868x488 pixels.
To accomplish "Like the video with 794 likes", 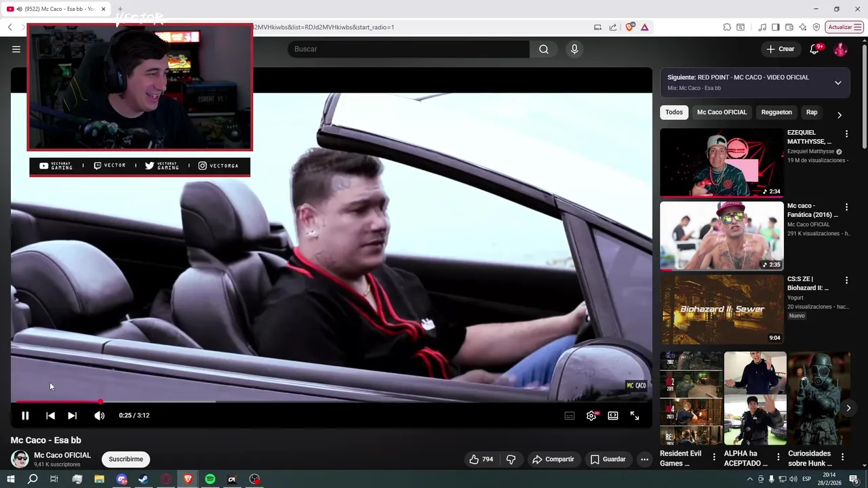I will point(481,459).
